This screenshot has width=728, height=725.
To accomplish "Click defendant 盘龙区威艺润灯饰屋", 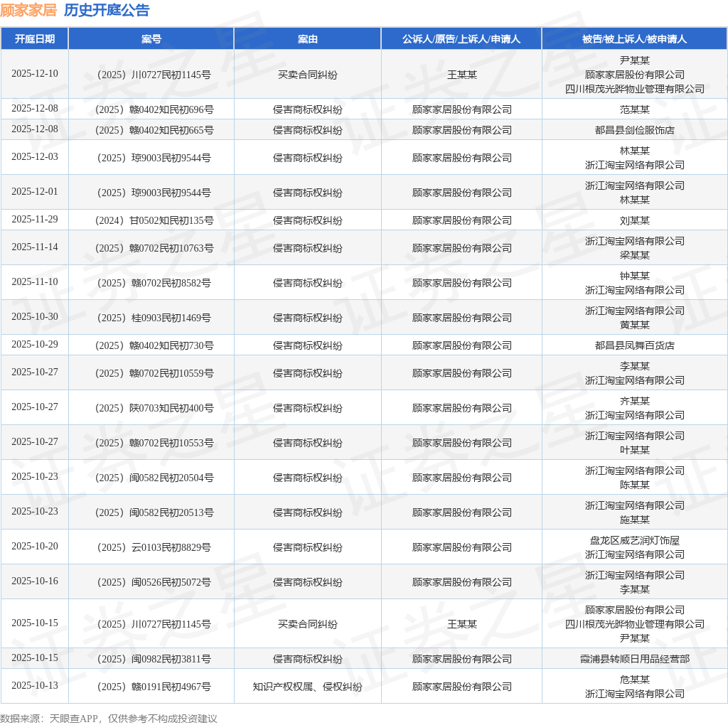I will (x=634, y=540).
